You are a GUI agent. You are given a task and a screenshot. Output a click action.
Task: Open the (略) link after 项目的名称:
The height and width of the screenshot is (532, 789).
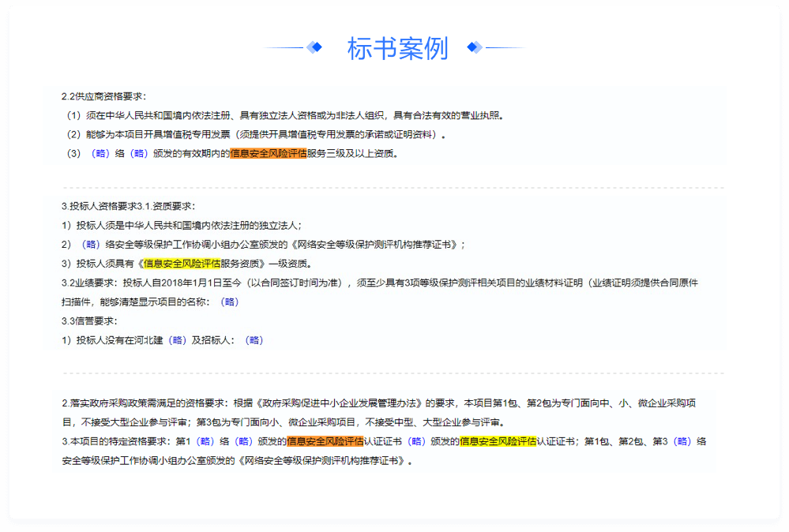coord(230,302)
